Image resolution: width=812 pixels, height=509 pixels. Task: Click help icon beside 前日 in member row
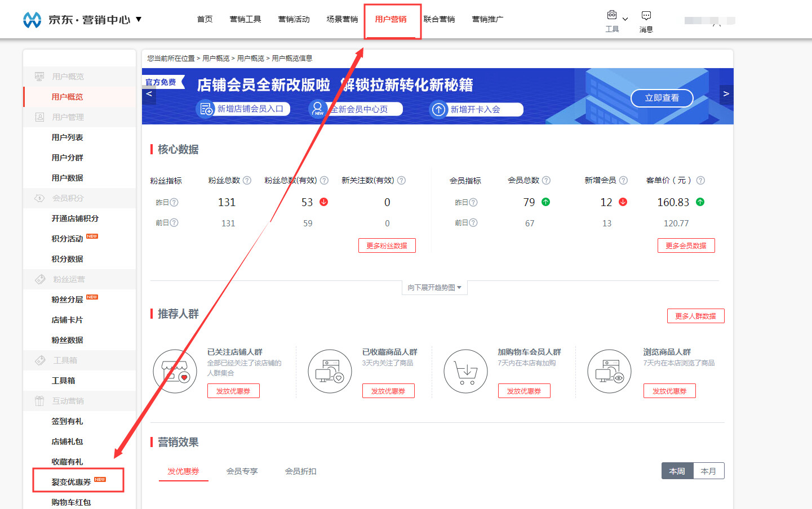click(x=473, y=222)
